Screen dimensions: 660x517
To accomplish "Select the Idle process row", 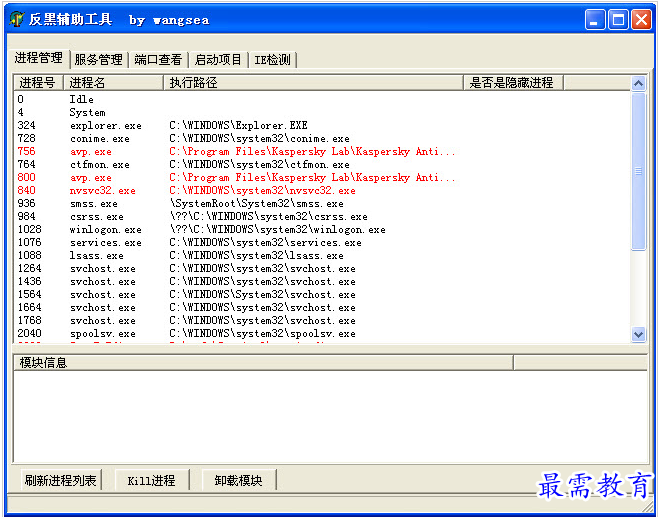I will coord(322,99).
